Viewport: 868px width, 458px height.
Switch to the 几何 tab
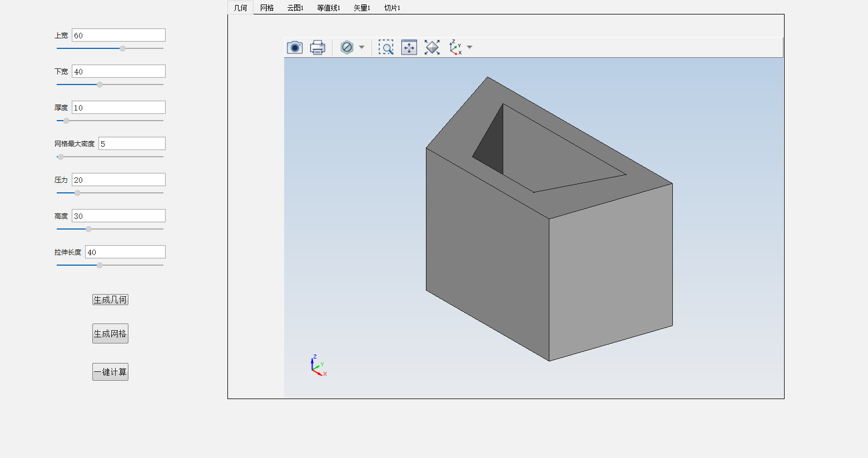pyautogui.click(x=240, y=8)
